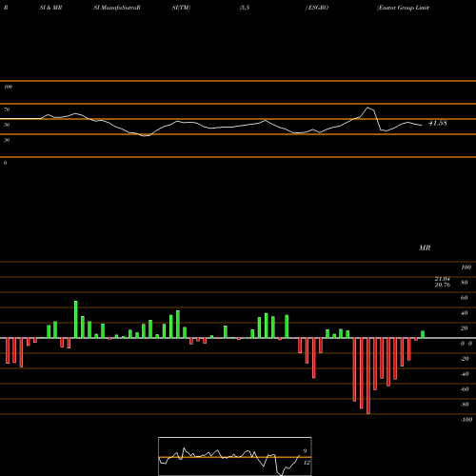This screenshot has height=476, width=476.
Task: Click the RSI line peak near 70
Action: (368, 108)
